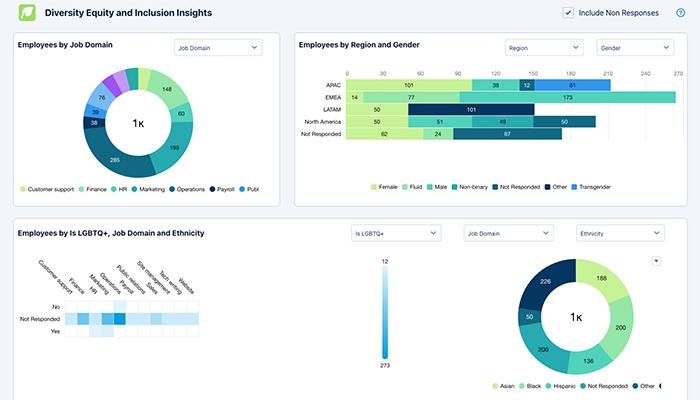
Task: Click the EMEA bar labeled 77
Action: coord(411,97)
